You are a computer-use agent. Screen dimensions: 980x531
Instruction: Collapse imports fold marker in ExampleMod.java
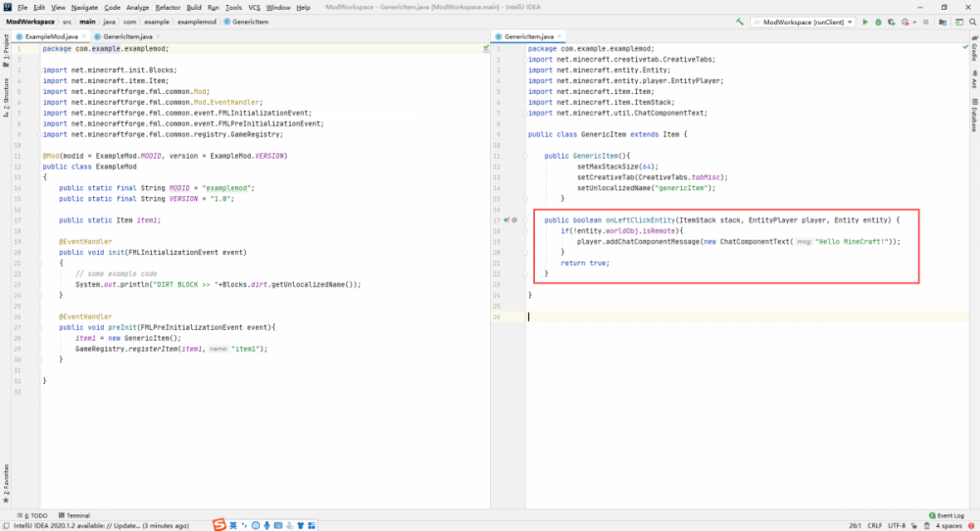click(x=40, y=71)
